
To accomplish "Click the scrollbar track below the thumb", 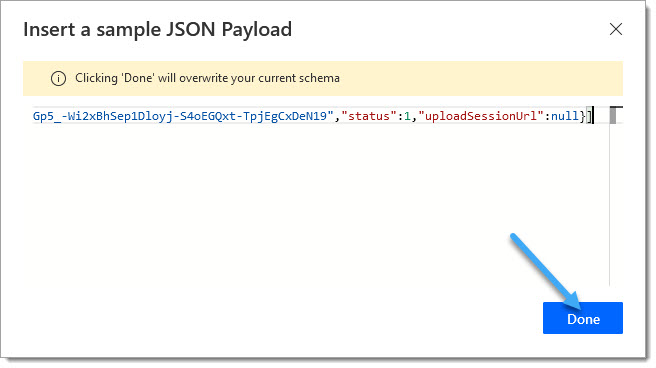I will click(x=613, y=205).
